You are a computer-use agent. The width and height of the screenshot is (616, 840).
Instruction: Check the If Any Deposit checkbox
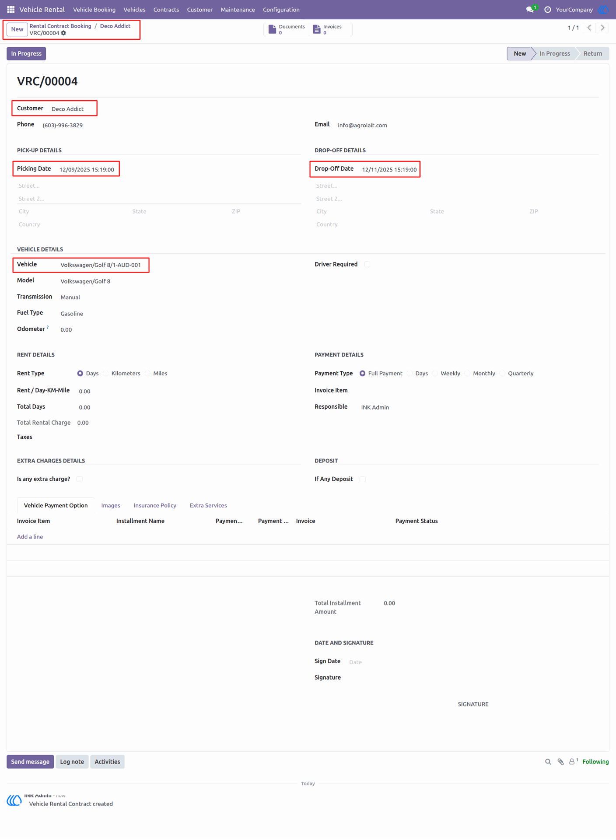tap(363, 479)
